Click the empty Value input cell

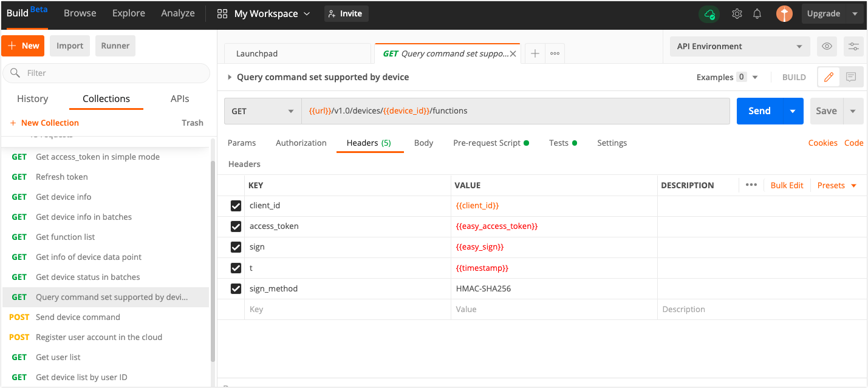[x=554, y=309]
